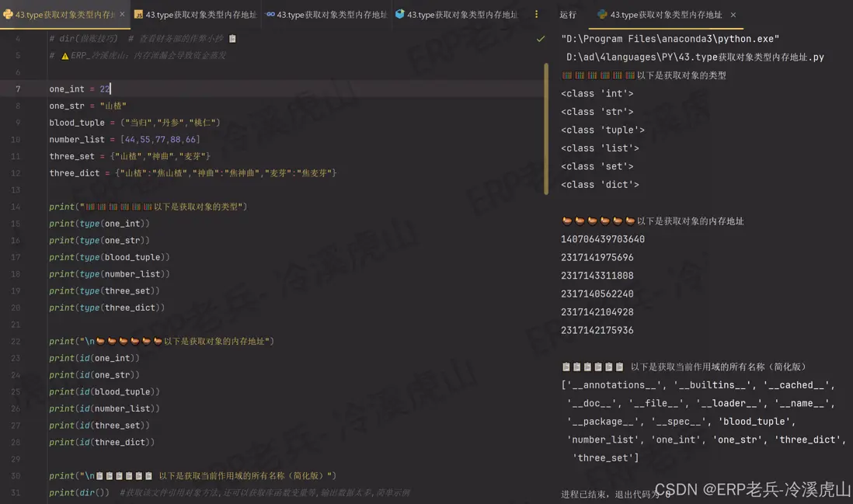Click output address 2317143311808

[x=597, y=276]
